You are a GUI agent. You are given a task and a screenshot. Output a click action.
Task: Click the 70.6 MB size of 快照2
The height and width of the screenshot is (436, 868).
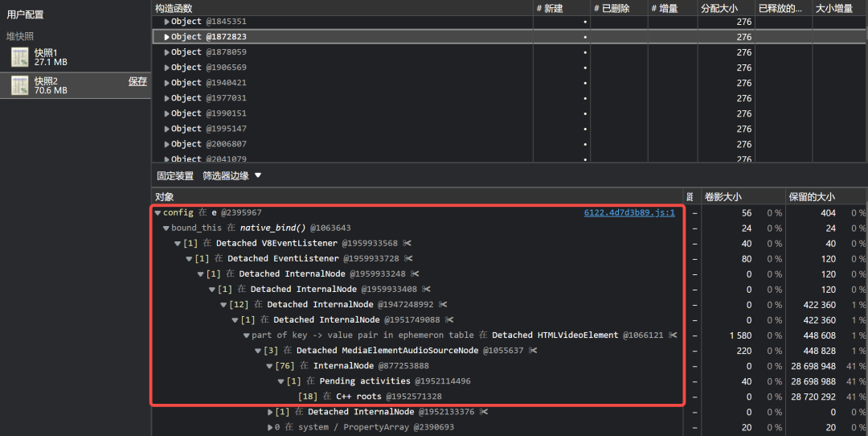[51, 90]
